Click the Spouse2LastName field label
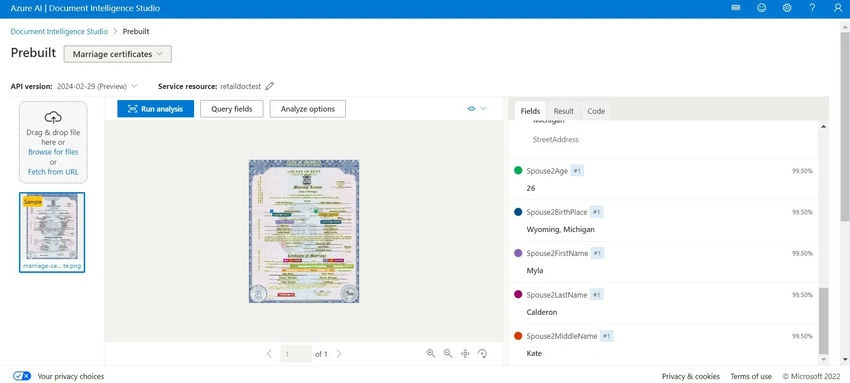The width and height of the screenshot is (850, 383). [557, 295]
